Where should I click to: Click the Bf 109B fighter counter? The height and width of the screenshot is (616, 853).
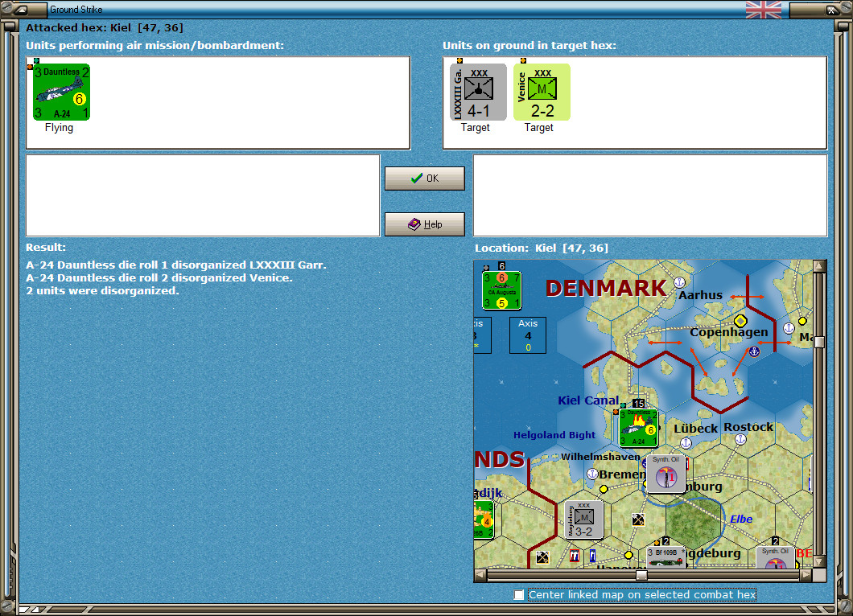pos(666,557)
